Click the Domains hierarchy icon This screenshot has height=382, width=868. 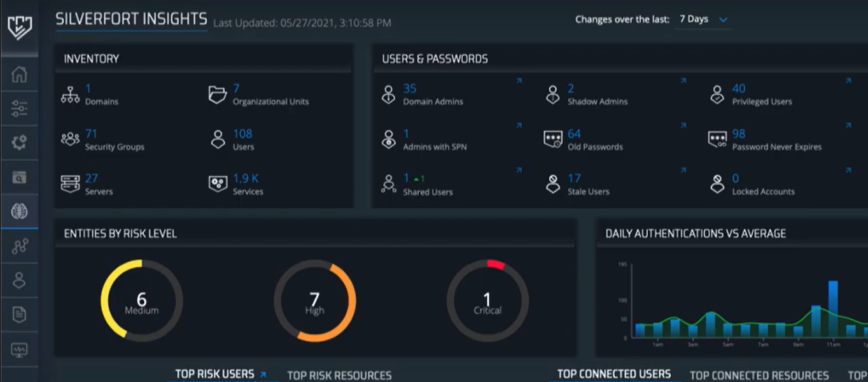pyautogui.click(x=70, y=94)
